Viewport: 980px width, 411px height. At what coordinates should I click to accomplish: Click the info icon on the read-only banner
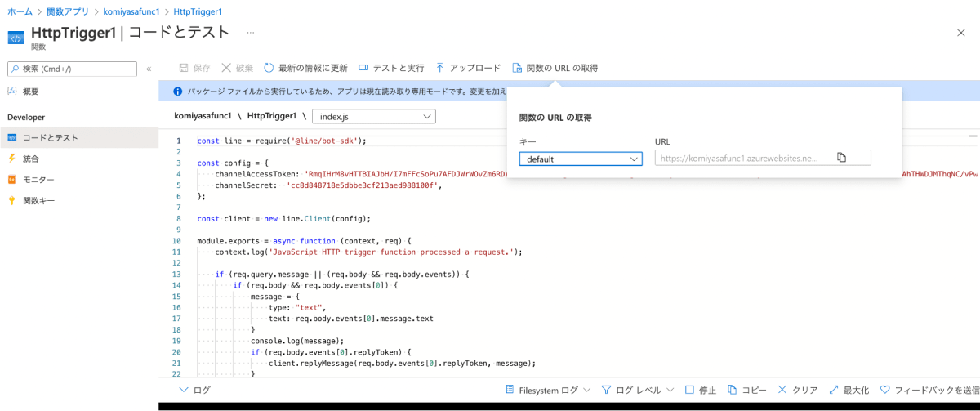[179, 92]
